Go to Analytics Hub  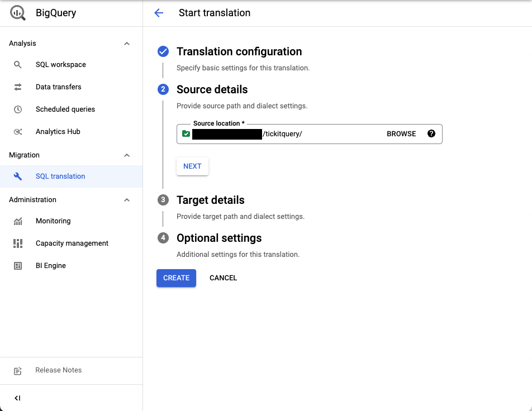(57, 131)
